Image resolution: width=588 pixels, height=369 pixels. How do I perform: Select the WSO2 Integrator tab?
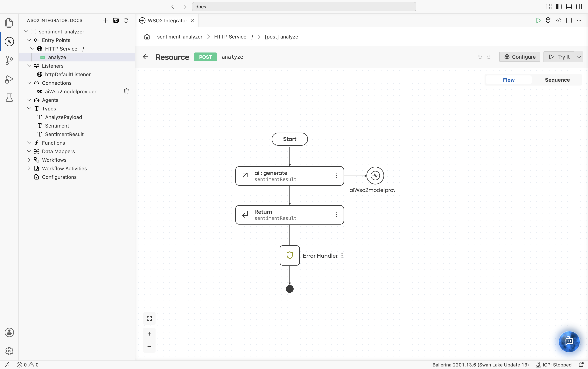click(167, 20)
